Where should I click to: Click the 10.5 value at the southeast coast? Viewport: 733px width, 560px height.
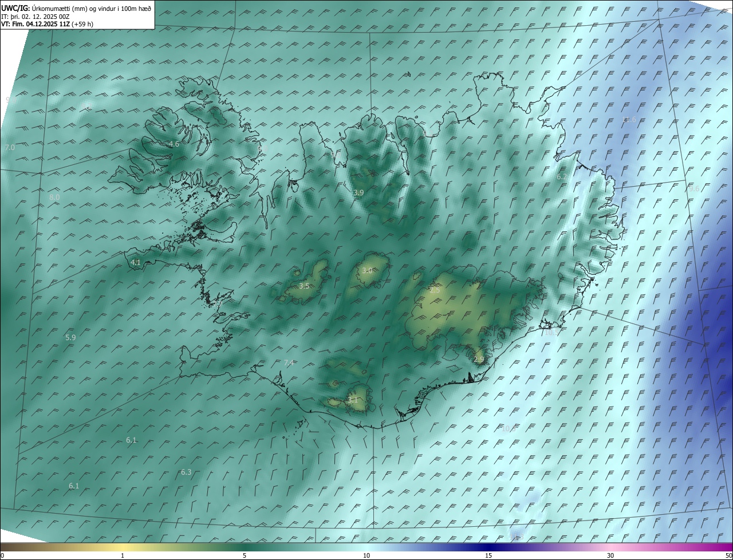pyautogui.click(x=551, y=332)
